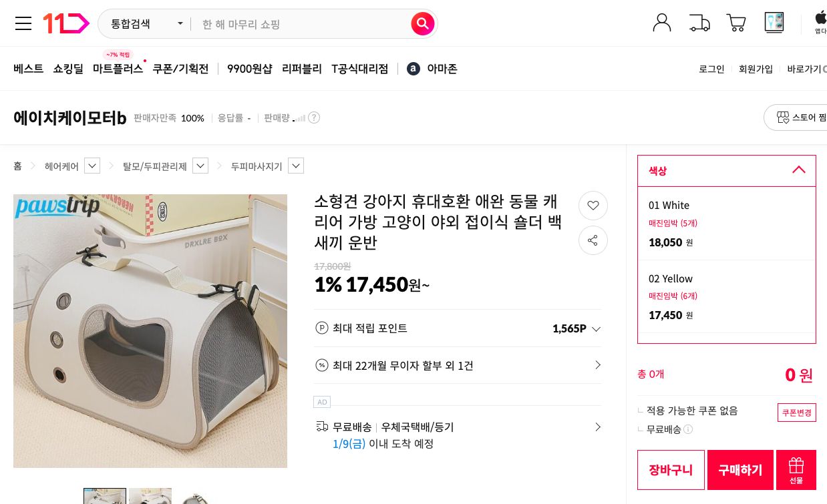827x504 pixels.
Task: Send as gift using 선물 icon
Action: point(796,469)
